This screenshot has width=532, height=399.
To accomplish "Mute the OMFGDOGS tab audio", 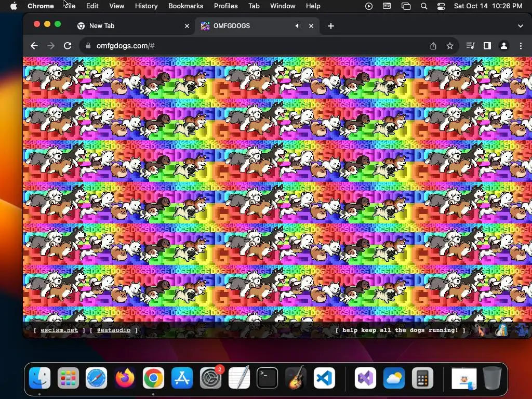I will [298, 26].
